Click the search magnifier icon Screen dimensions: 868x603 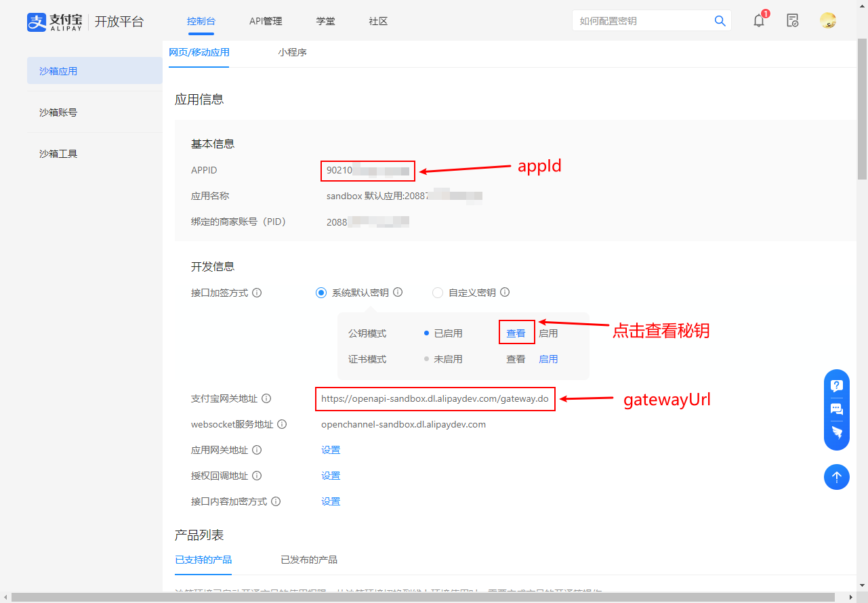720,21
